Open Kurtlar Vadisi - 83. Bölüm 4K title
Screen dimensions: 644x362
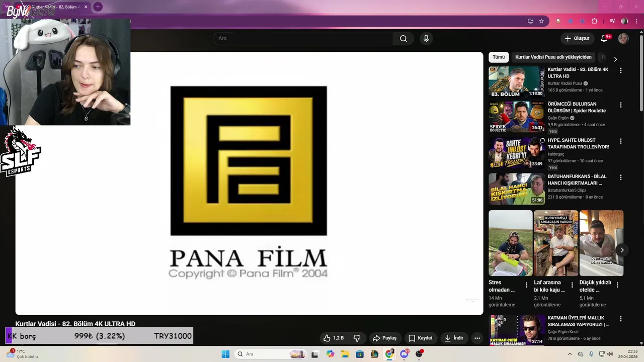[x=578, y=73]
